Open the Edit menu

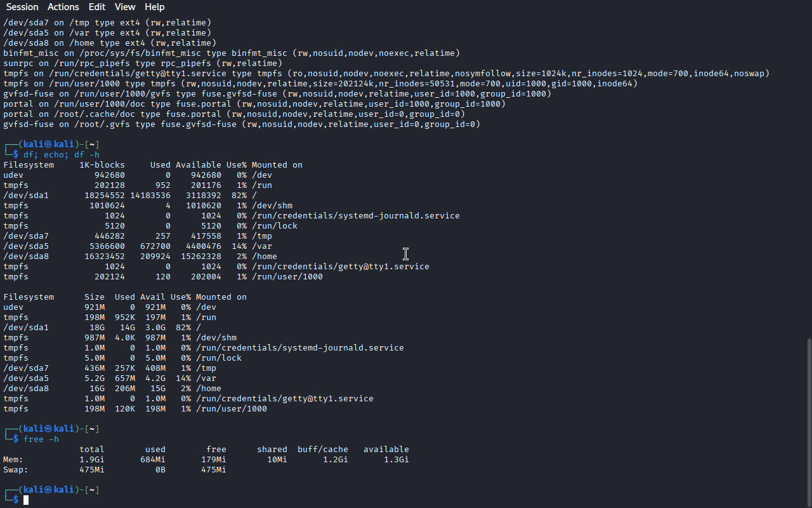point(97,7)
